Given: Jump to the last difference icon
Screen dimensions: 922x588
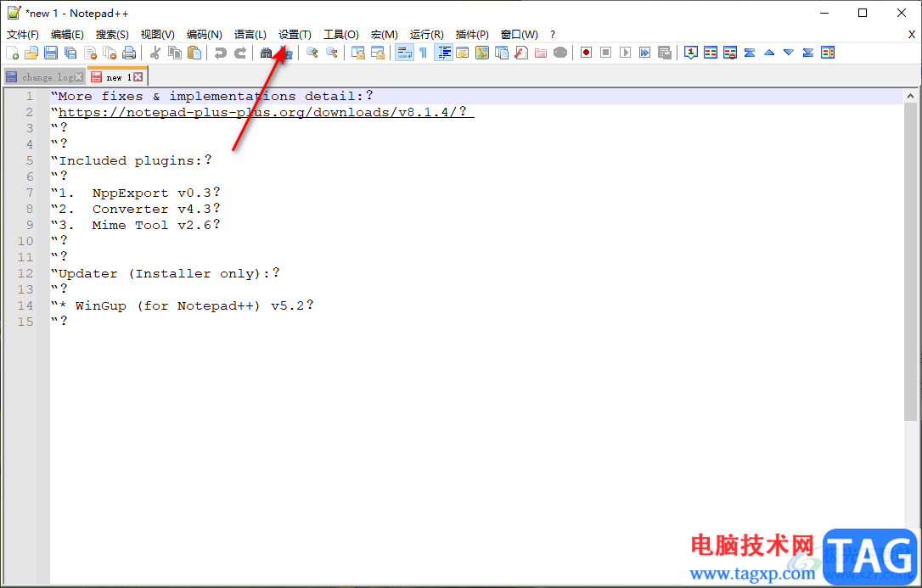Looking at the screenshot, I should click(x=808, y=53).
